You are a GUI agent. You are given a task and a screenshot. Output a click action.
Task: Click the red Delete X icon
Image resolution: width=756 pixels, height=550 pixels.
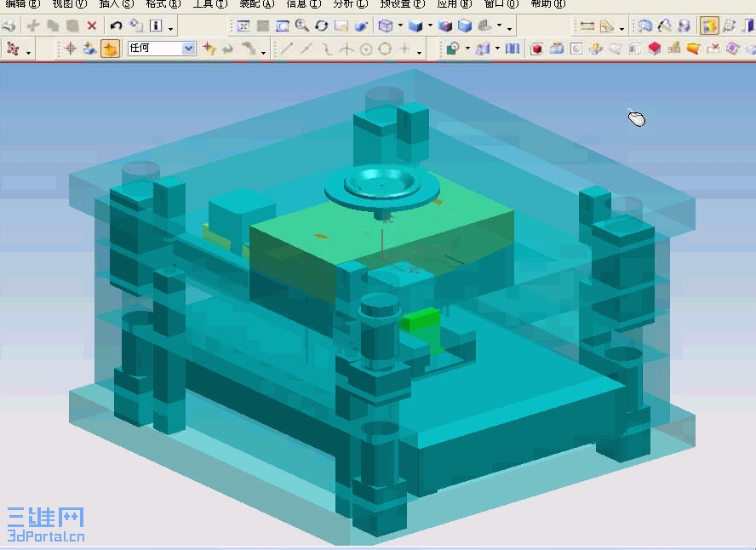[x=92, y=26]
